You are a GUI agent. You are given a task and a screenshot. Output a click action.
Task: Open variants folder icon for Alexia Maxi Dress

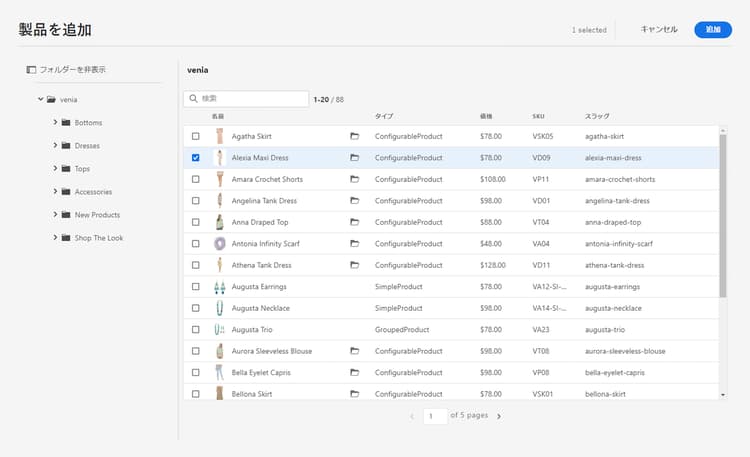[x=354, y=157]
